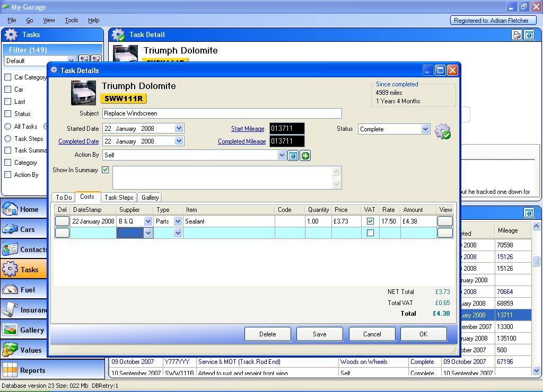Switch to the Task Steps tab

pyautogui.click(x=119, y=197)
